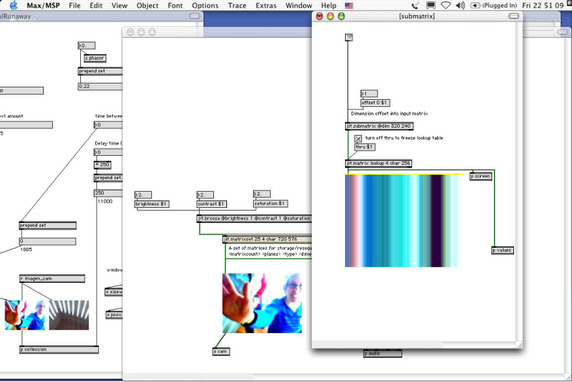
Task: Select the 'p audio' object behind submatrix window
Action: (x=382, y=353)
